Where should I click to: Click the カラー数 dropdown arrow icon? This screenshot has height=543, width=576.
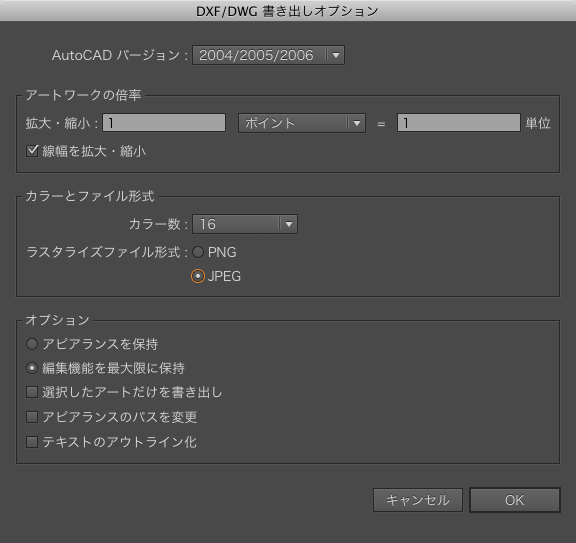[x=289, y=224]
